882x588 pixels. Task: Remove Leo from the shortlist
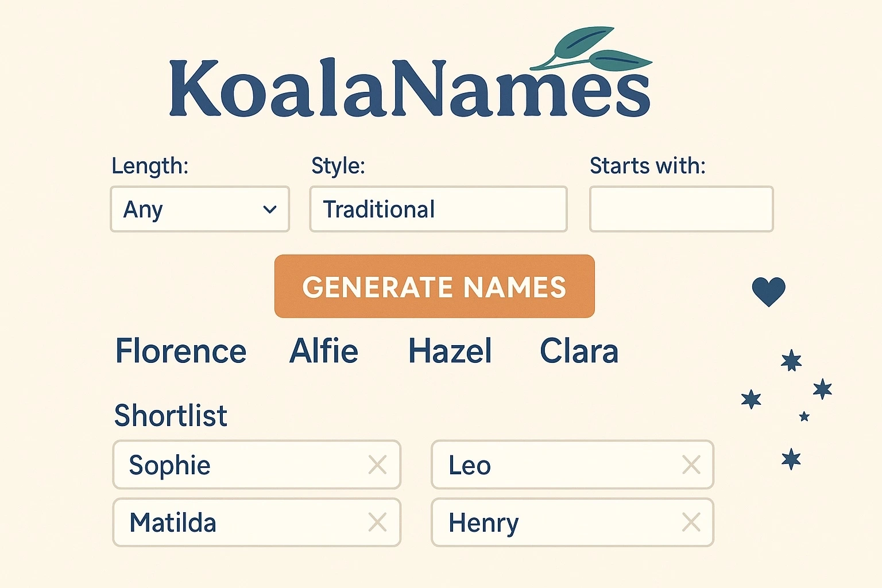[x=690, y=465]
